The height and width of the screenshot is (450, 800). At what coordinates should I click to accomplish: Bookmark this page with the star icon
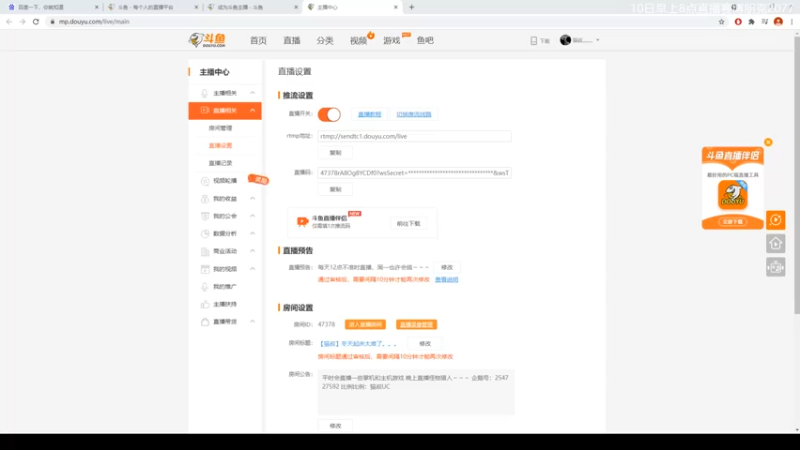pyautogui.click(x=721, y=22)
